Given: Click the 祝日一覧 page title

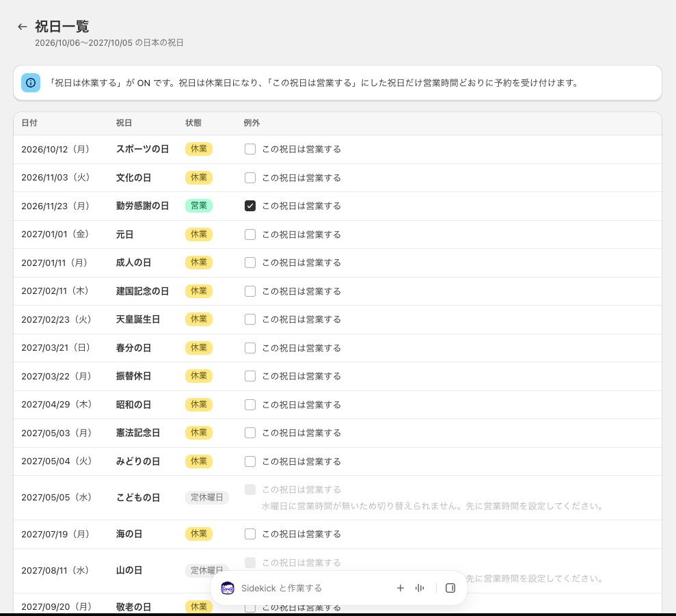Looking at the screenshot, I should pos(62,26).
